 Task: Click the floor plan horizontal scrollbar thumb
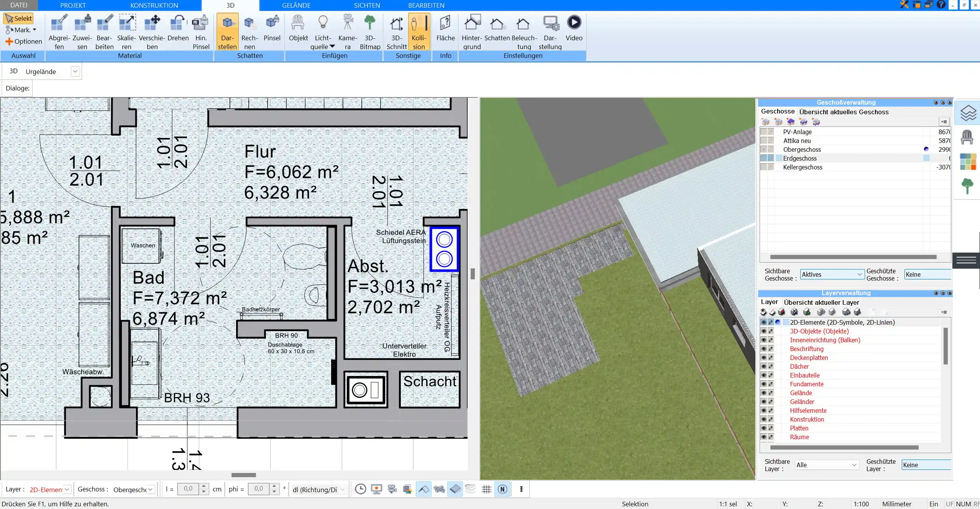click(x=243, y=475)
